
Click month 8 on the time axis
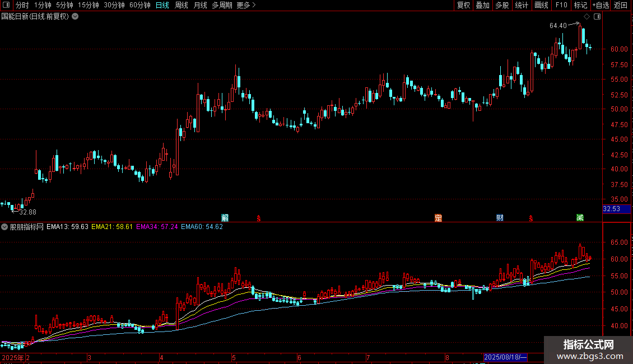point(447,357)
